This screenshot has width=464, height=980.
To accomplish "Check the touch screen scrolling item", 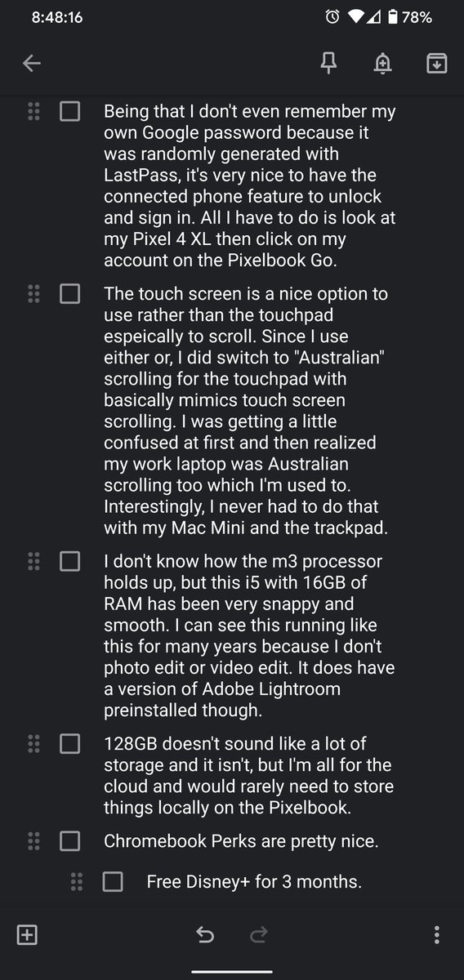I will (70, 293).
